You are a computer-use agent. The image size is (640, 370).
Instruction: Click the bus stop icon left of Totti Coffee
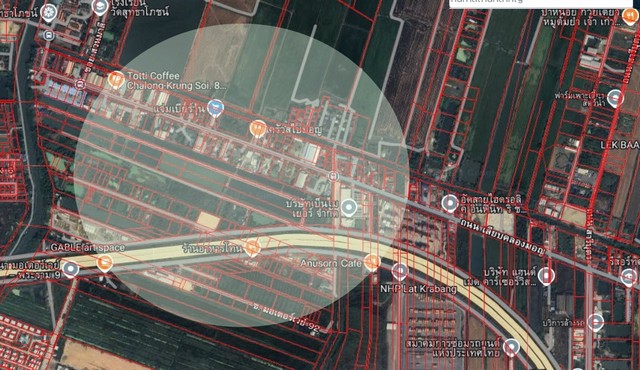coord(80,85)
